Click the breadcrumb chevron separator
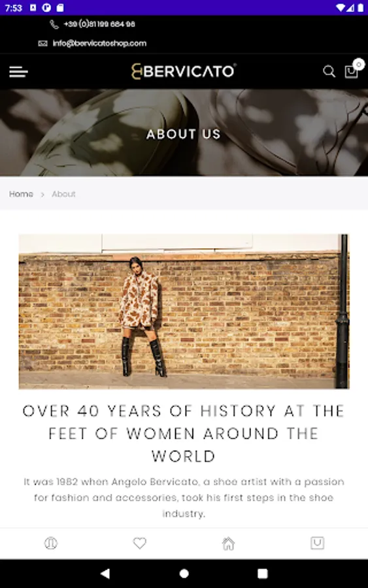 (x=42, y=194)
